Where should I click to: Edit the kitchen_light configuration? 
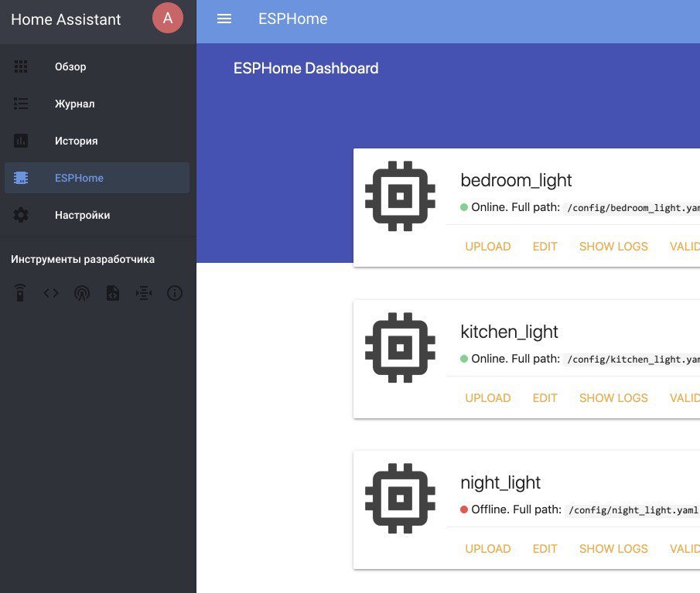click(545, 398)
